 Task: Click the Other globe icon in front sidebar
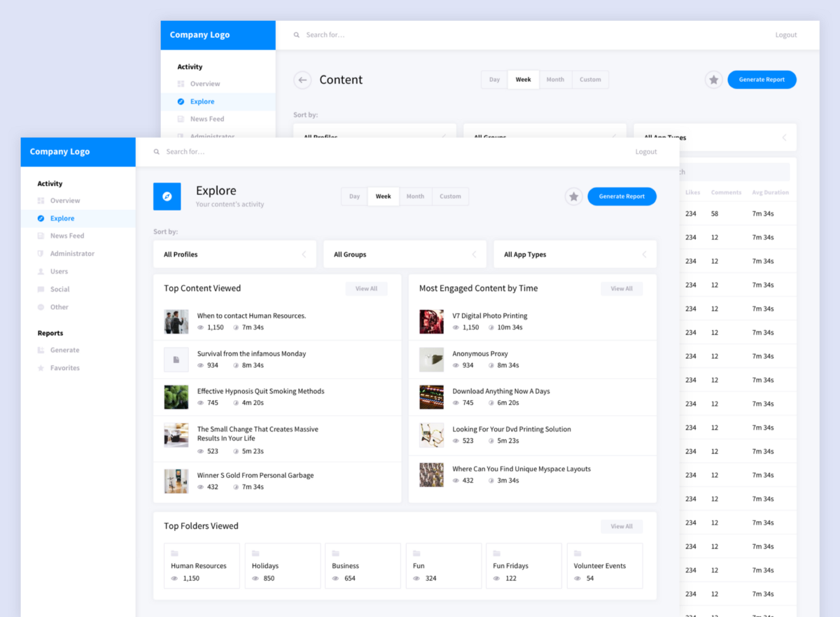click(41, 307)
